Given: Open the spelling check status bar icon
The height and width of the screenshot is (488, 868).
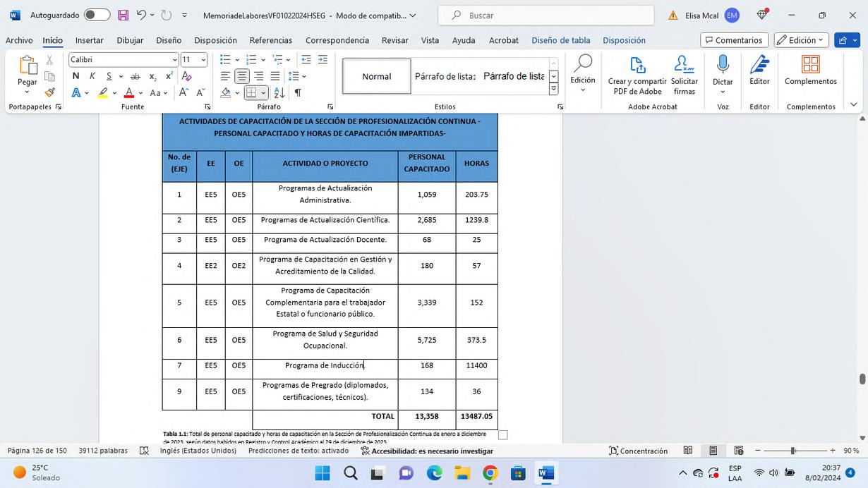Looking at the screenshot, I should pyautogui.click(x=144, y=451).
